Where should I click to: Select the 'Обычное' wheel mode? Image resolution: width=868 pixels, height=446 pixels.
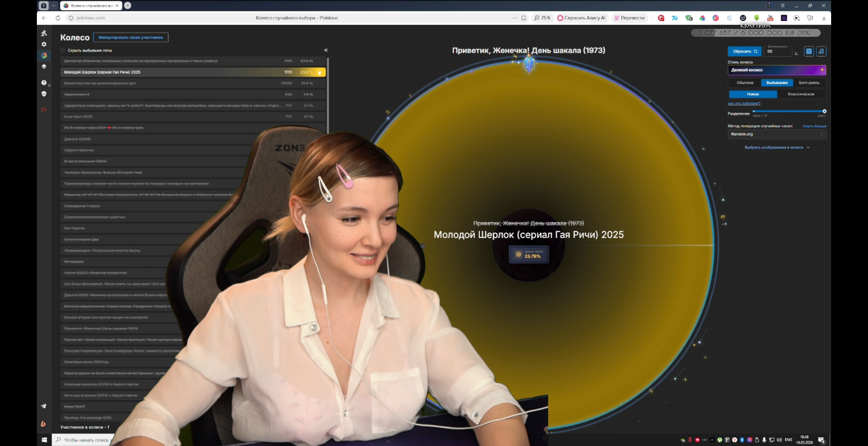745,83
